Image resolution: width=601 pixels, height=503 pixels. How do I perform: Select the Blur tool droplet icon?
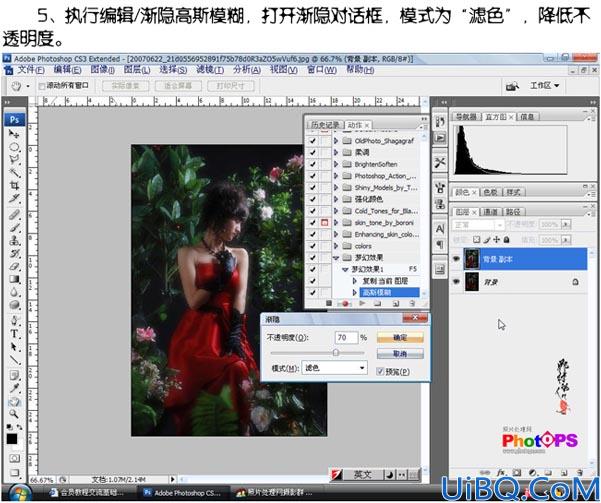(x=14, y=293)
